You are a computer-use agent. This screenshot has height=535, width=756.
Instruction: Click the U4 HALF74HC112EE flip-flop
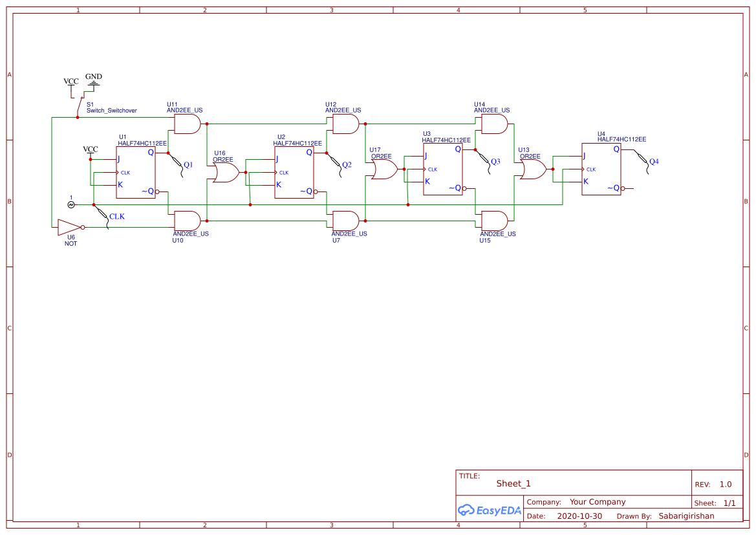pos(601,169)
